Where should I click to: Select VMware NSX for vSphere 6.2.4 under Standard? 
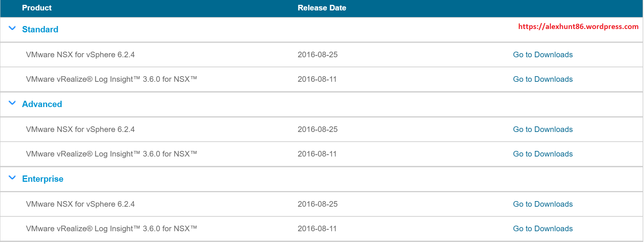[80, 55]
